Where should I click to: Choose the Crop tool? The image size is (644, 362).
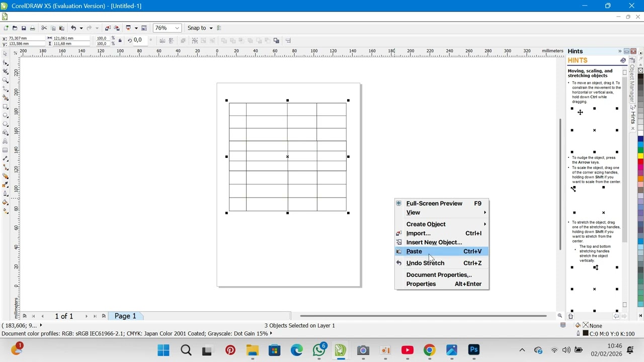[x=6, y=71]
